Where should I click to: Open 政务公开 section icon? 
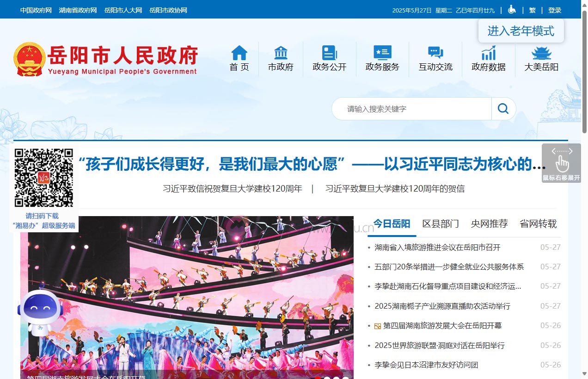[x=329, y=53]
